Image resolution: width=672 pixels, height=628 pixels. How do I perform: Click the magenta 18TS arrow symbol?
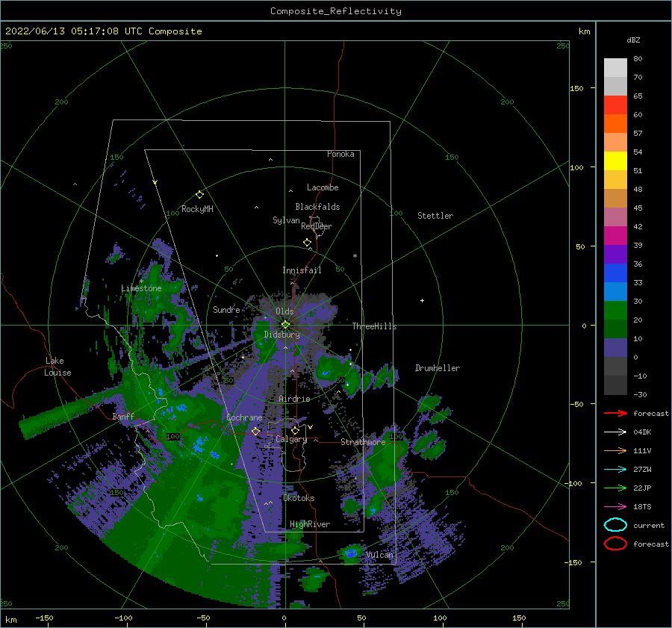[x=615, y=507]
